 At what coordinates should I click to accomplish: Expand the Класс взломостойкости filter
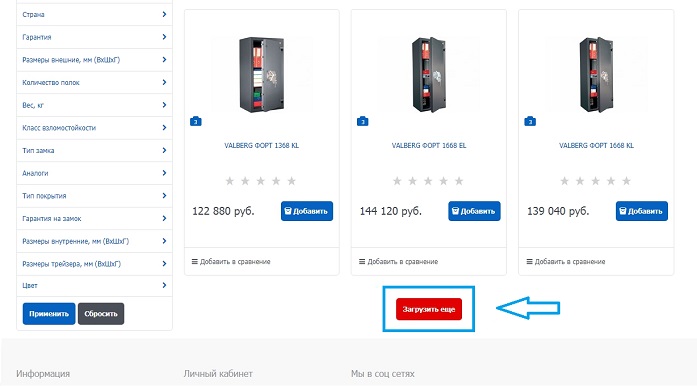[94, 128]
